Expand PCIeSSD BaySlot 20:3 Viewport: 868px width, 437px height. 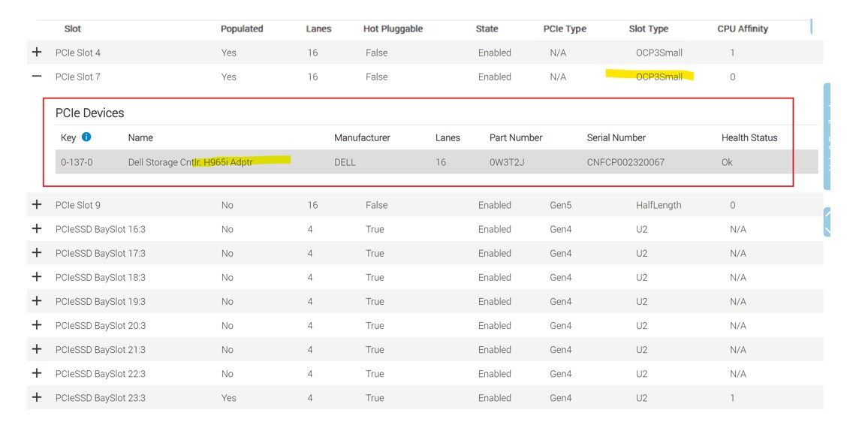coord(36,325)
